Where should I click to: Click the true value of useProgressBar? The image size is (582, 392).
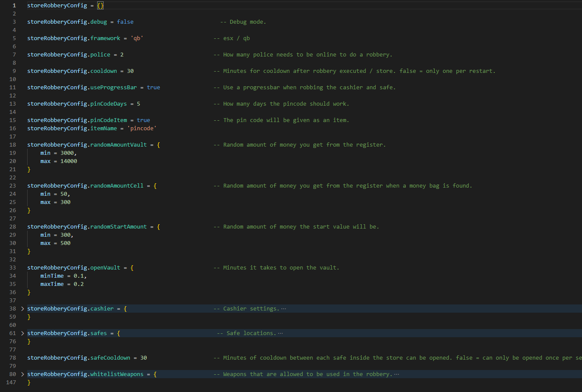pos(153,88)
